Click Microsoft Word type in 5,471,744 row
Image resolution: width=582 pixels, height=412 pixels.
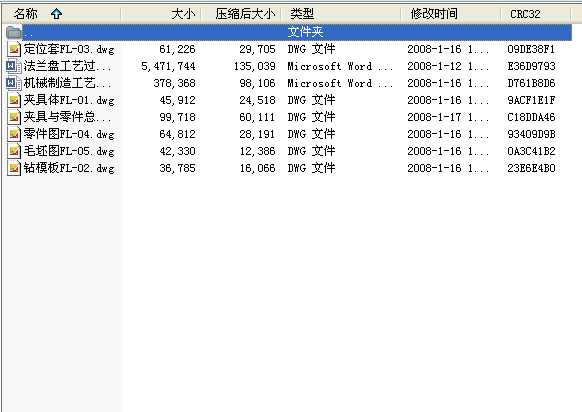(340, 66)
